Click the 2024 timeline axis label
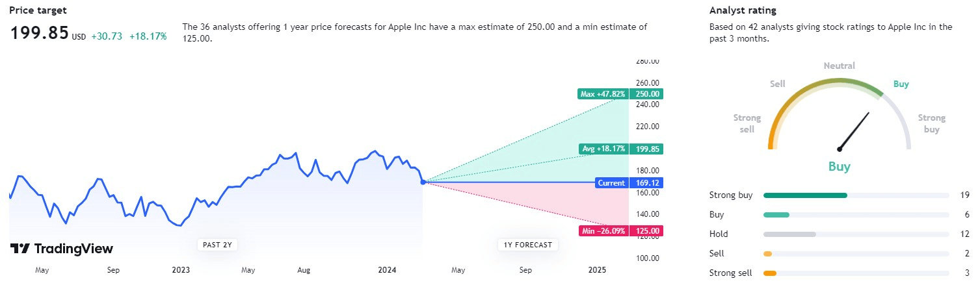This screenshot has height=285, width=980. tap(387, 270)
